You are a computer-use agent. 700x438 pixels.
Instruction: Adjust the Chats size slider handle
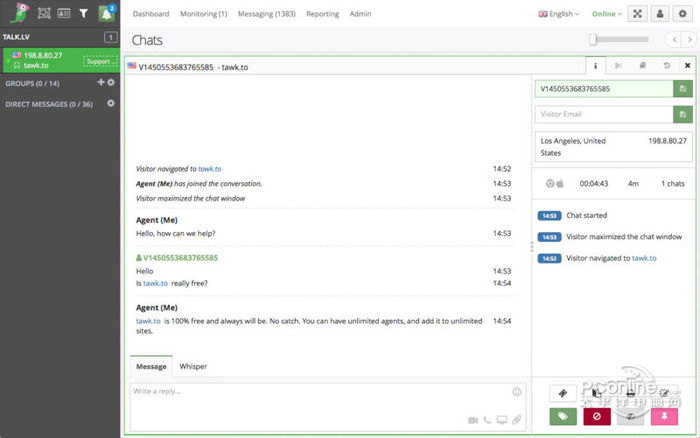coord(593,39)
